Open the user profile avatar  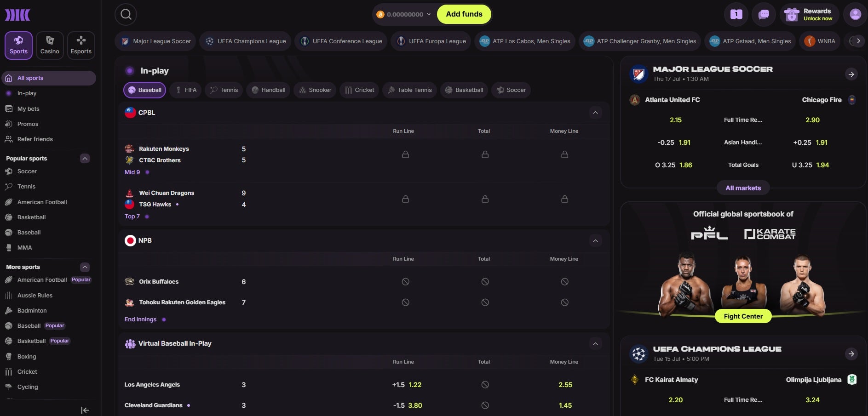pos(855,14)
